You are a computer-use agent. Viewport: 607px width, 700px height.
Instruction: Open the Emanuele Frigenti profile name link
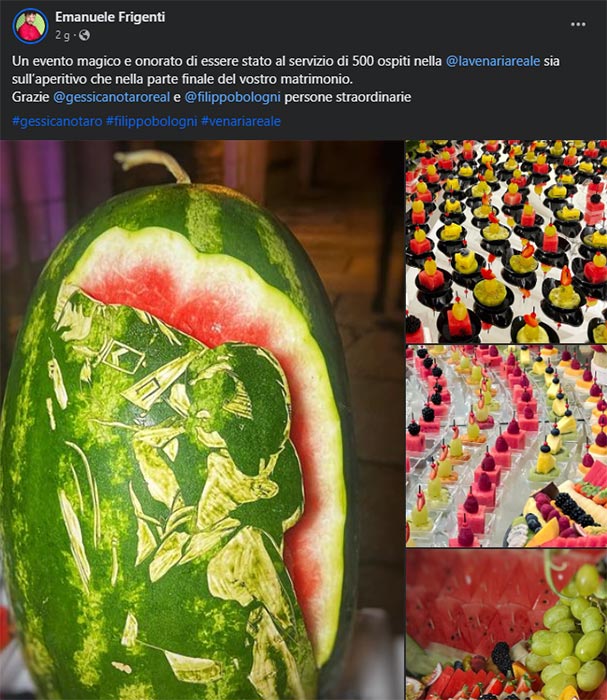coord(110,17)
